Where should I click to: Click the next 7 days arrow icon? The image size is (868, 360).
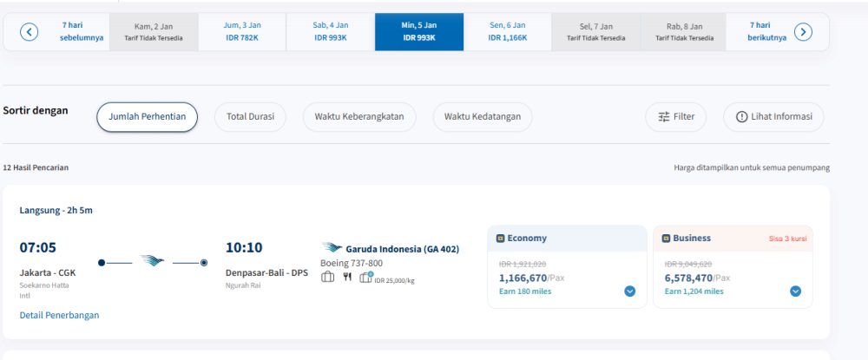[804, 32]
